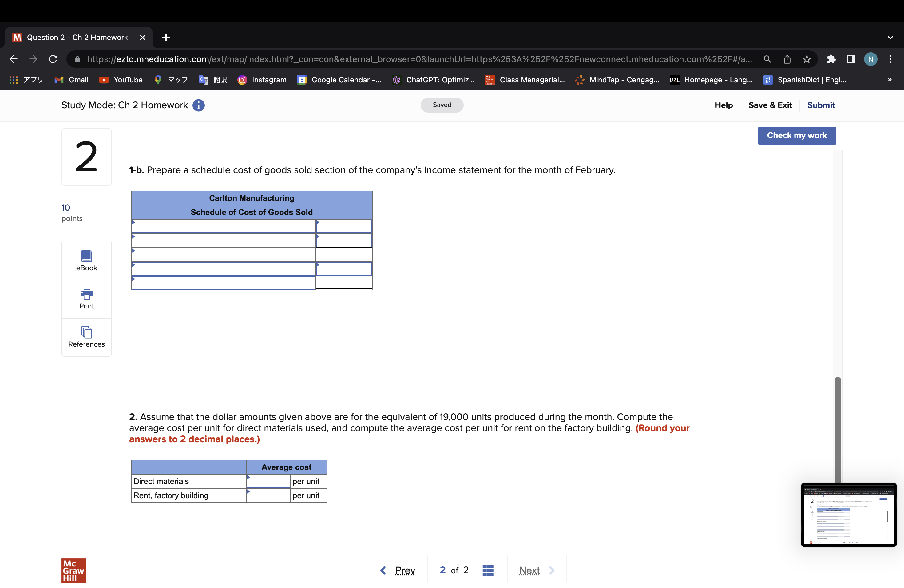Bookmark this page with the star icon
The height and width of the screenshot is (588, 904).
(807, 59)
